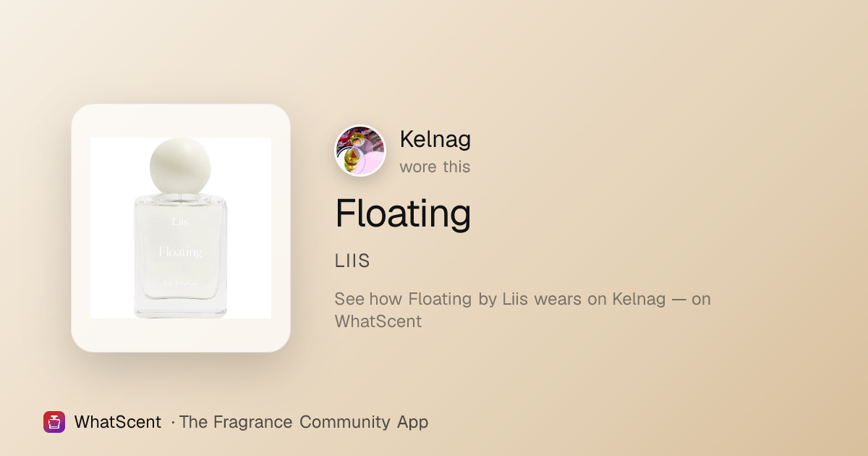Screen dimensions: 868x456
Task: Click The Fragrance Community App tagline
Action: 304,422
